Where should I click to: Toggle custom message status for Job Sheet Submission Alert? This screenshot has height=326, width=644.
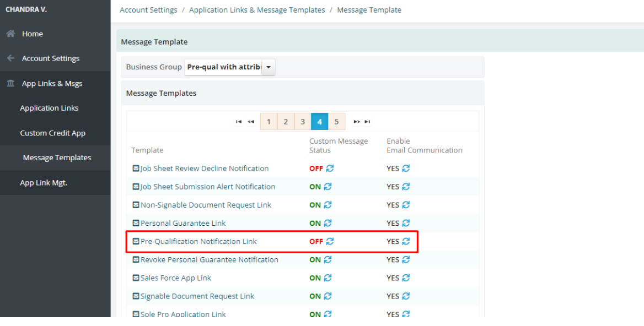point(328,187)
